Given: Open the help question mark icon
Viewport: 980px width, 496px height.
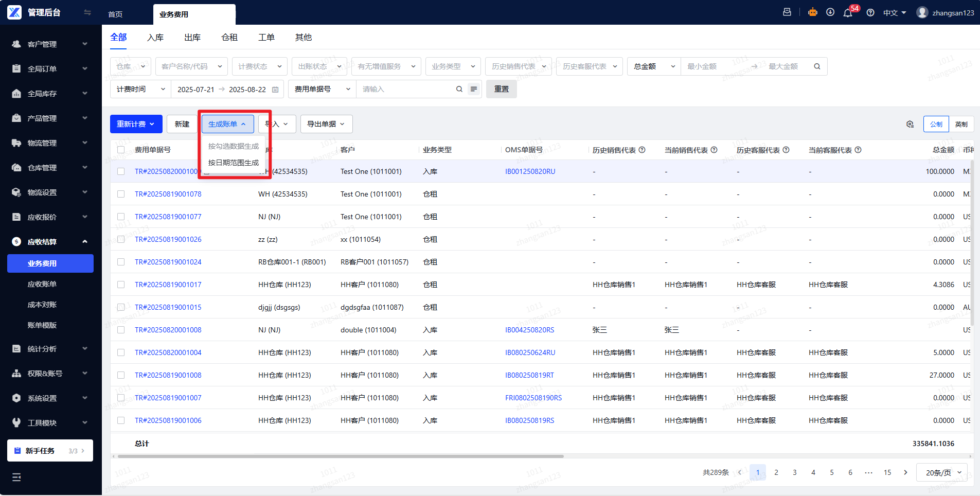Looking at the screenshot, I should [x=870, y=13].
